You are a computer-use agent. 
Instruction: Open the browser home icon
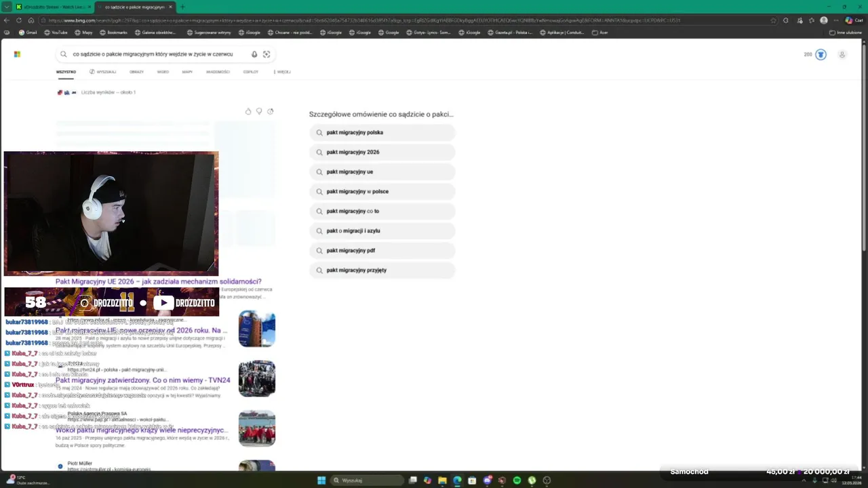31,20
